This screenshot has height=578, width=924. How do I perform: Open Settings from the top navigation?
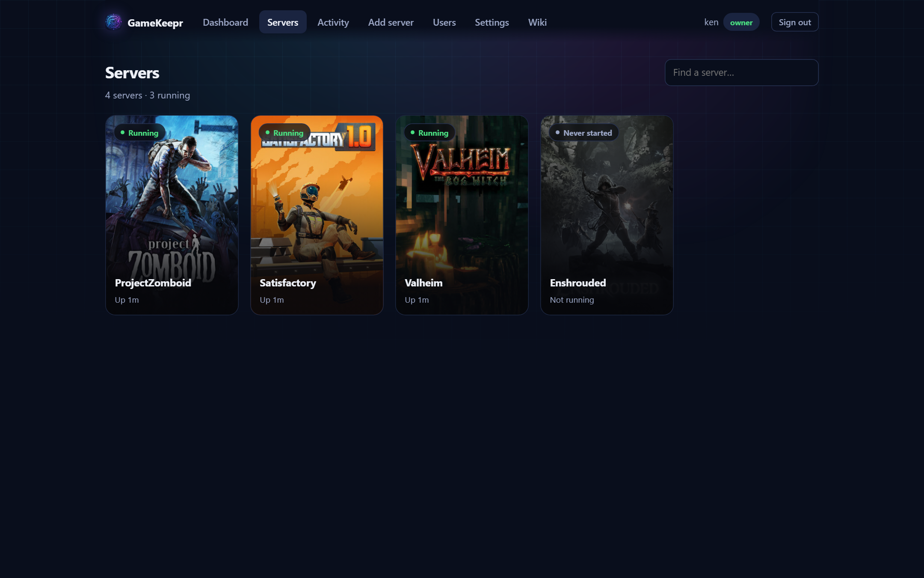(492, 22)
